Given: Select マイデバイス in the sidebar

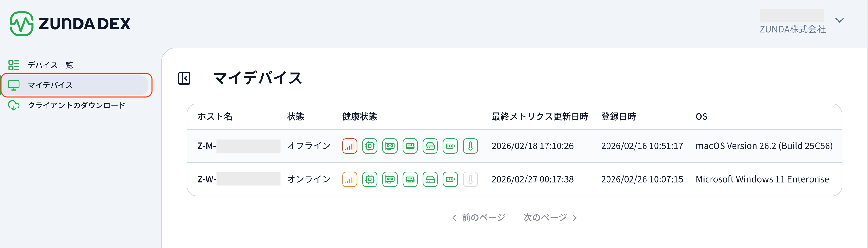Looking at the screenshot, I should coord(50,85).
